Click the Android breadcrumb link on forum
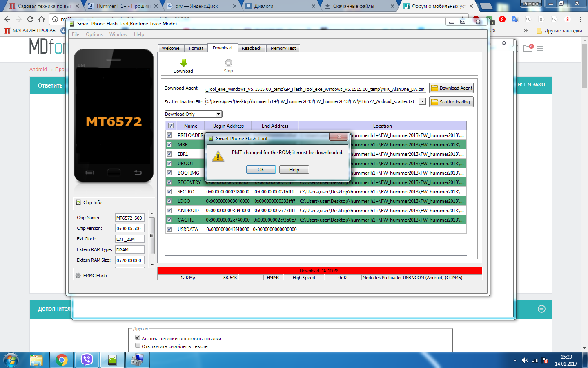 click(x=38, y=70)
